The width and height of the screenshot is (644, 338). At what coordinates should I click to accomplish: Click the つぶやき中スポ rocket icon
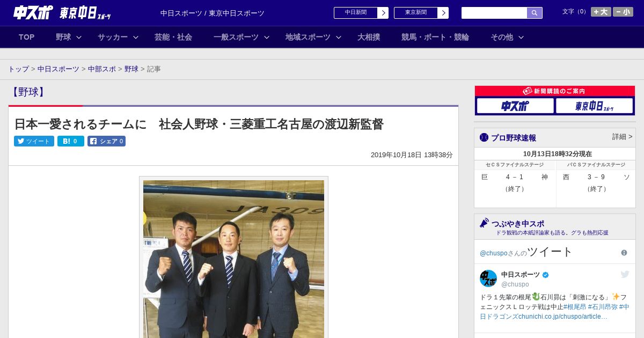point(484,223)
